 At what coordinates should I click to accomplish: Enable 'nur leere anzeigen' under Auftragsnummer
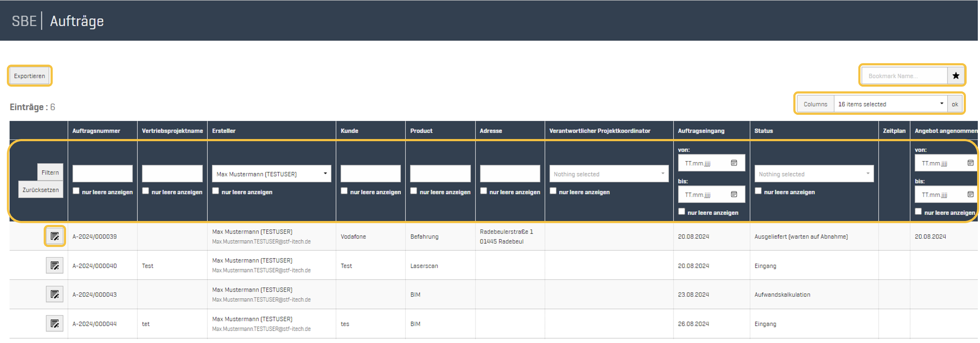(76, 191)
